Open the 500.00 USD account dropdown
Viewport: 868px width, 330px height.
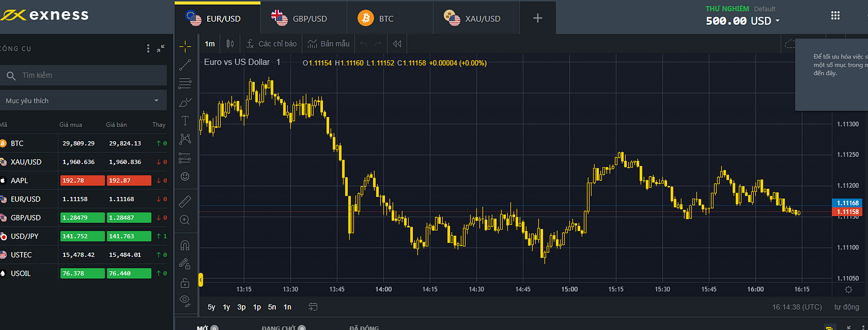point(743,20)
